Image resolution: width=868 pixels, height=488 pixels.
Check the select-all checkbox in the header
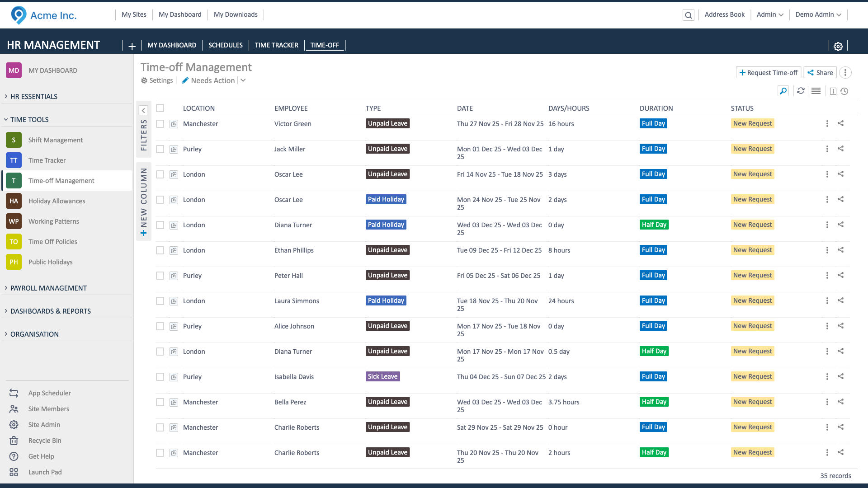(x=160, y=108)
